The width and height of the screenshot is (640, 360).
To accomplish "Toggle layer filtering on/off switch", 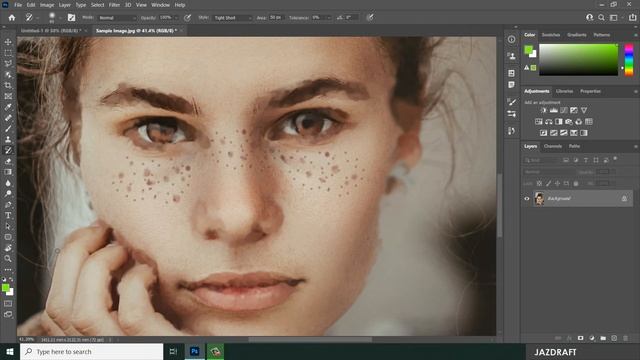I will click(x=615, y=158).
